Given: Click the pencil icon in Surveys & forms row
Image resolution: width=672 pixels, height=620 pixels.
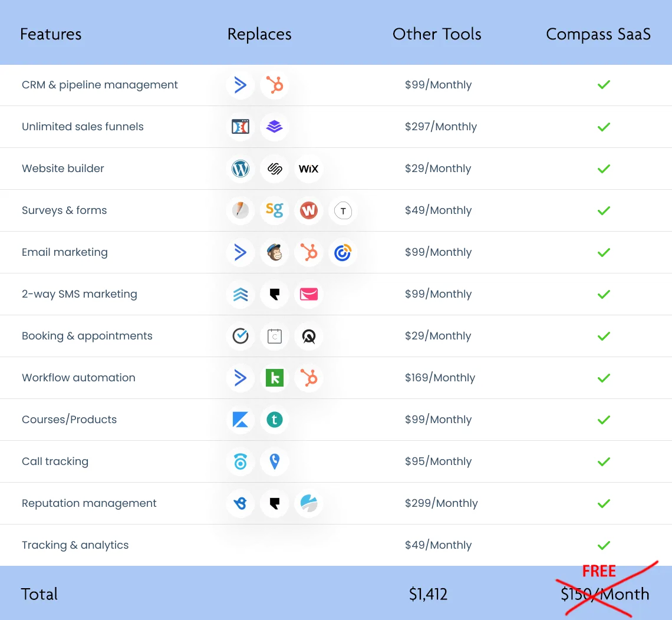Looking at the screenshot, I should 241,210.
